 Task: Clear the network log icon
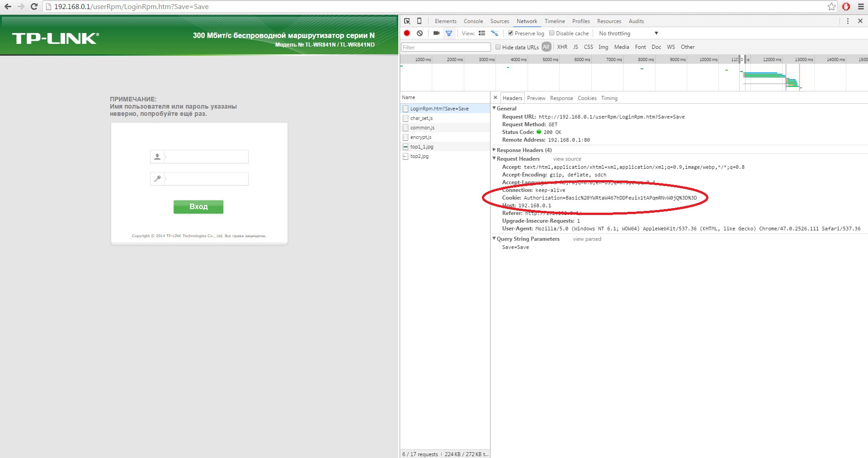420,33
